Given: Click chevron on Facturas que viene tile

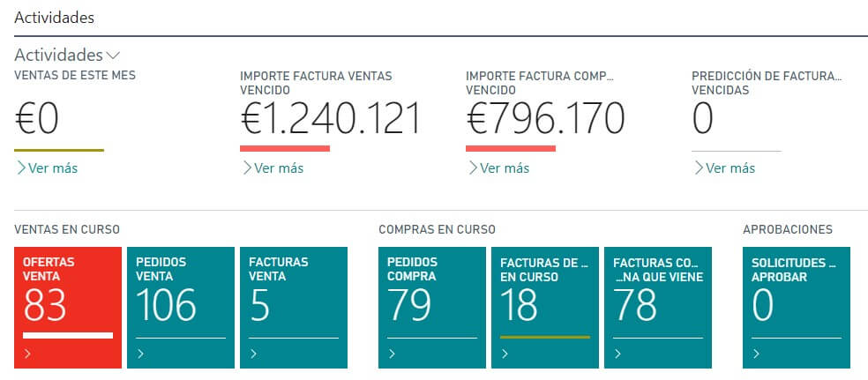Looking at the screenshot, I should tap(617, 354).
